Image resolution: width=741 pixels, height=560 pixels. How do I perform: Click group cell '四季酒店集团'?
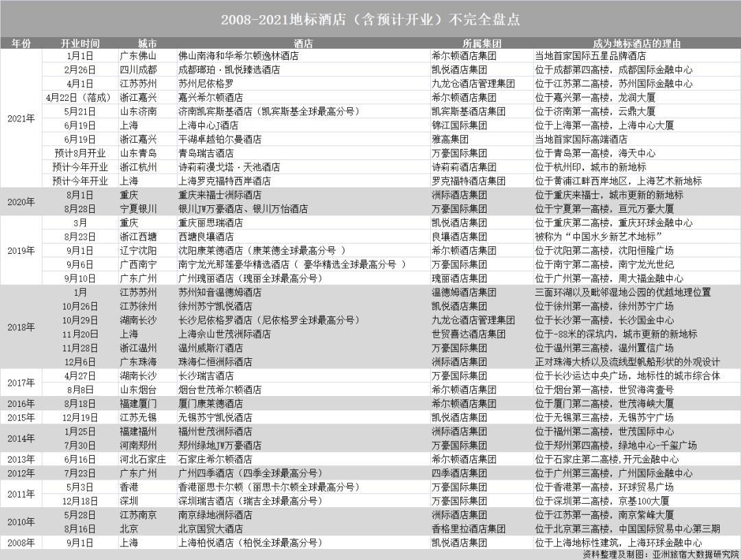pyautogui.click(x=459, y=473)
